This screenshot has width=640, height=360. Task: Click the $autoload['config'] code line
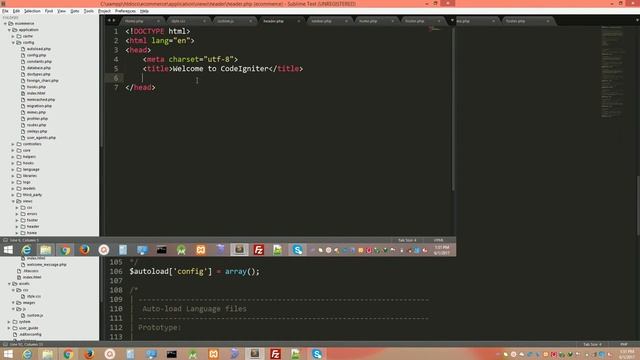click(194, 271)
